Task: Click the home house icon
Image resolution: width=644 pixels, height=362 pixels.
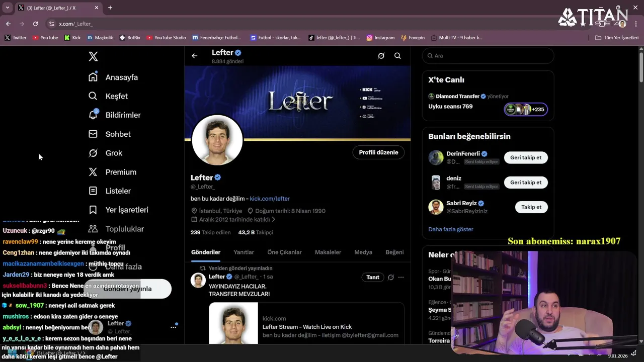Action: click(x=93, y=77)
